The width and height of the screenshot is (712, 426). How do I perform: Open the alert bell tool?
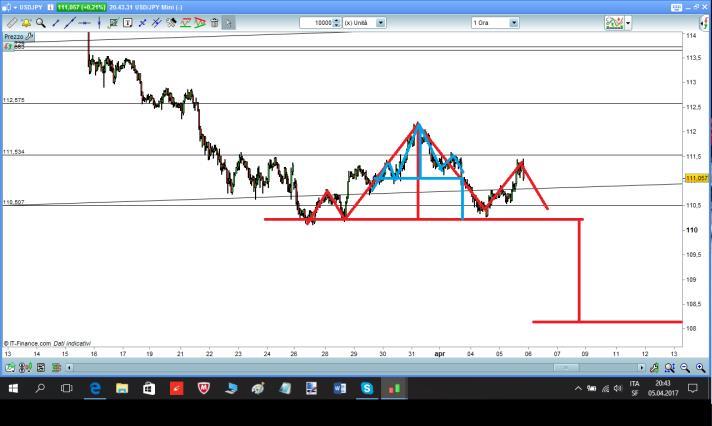[26, 23]
